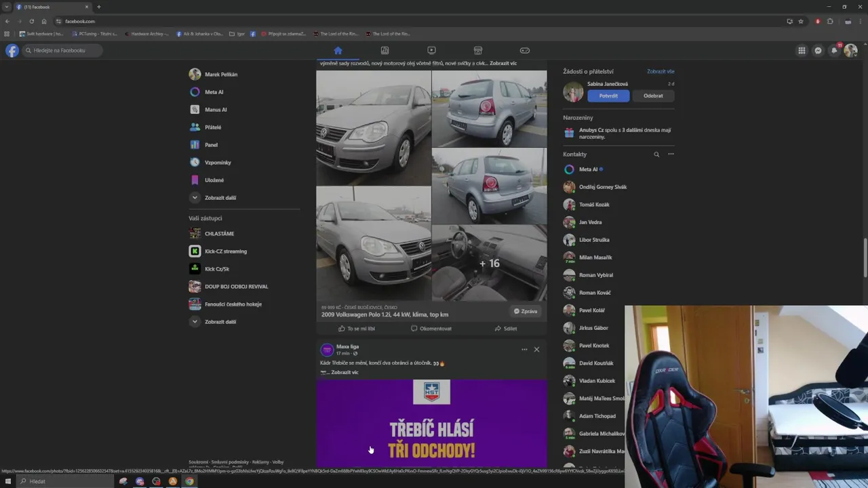The height and width of the screenshot is (488, 868).
Task: Expand Maxa liga post text 'Zobrazit víc'
Action: 344,372
